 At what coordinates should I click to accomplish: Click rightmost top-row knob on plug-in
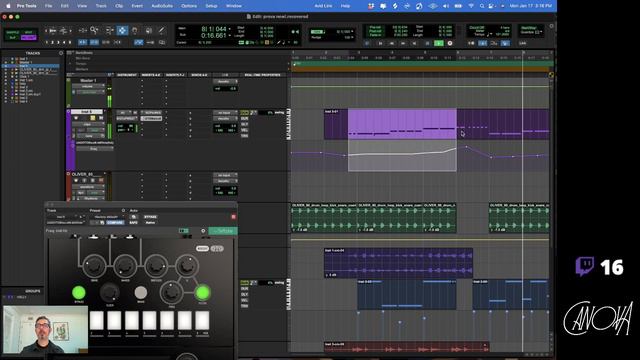point(187,266)
